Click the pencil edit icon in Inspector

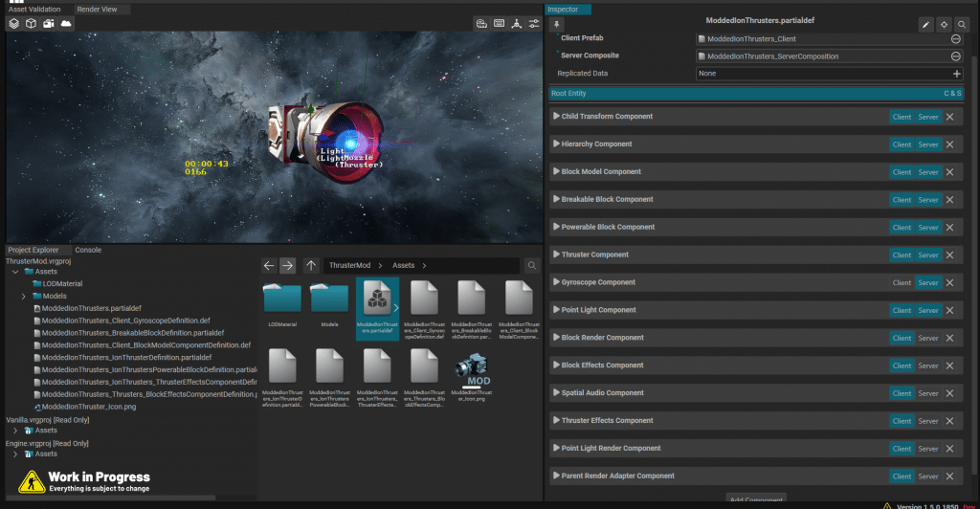(x=925, y=24)
